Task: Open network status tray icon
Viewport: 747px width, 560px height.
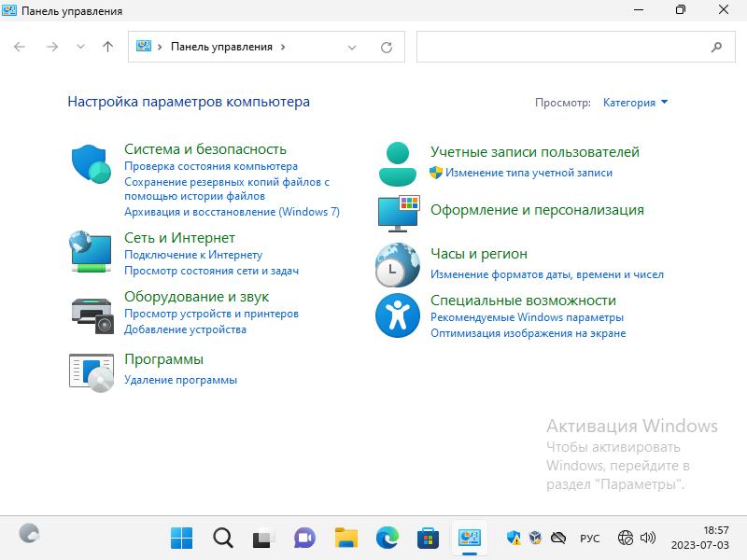Action: [625, 539]
